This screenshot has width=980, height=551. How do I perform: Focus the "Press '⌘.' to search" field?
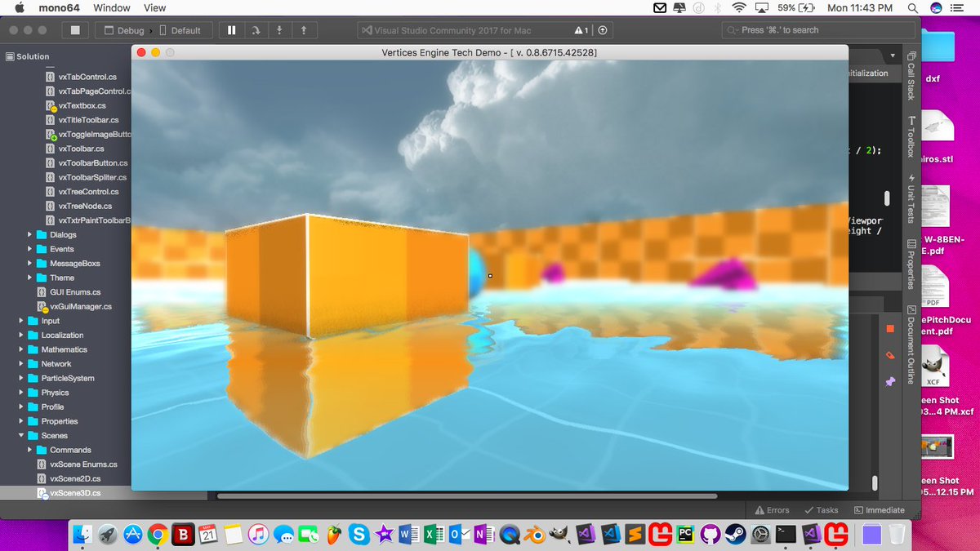click(818, 30)
